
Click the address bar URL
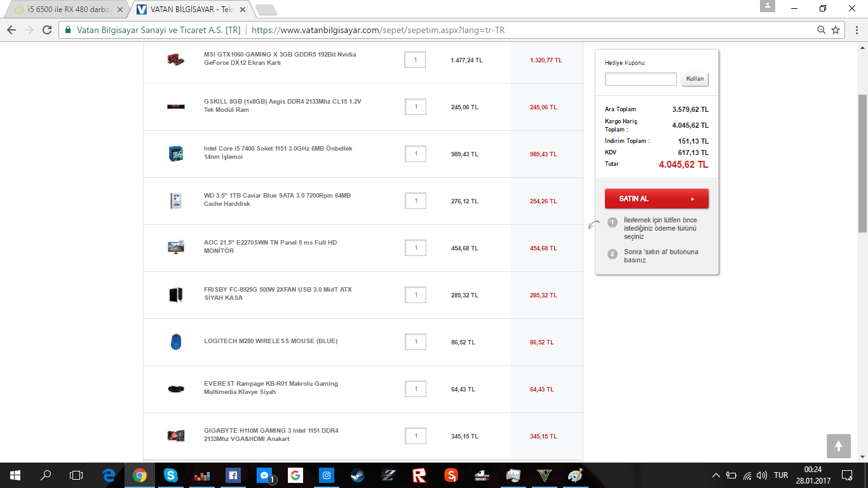point(378,30)
